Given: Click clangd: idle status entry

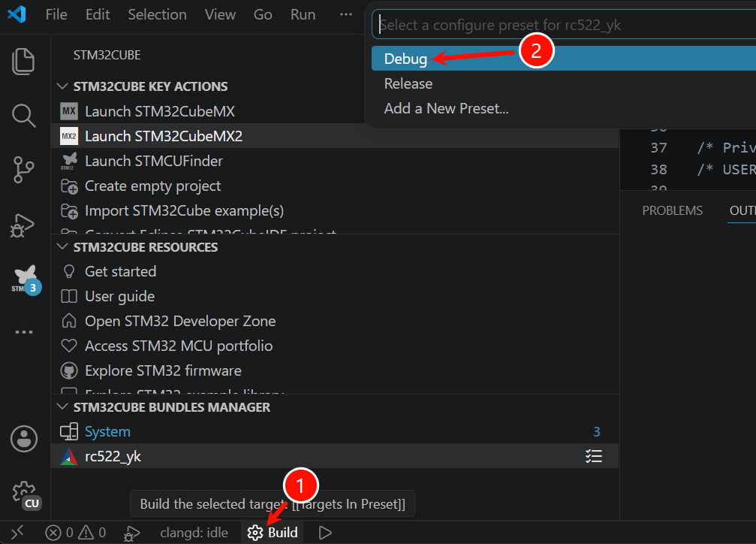Looking at the screenshot, I should pyautogui.click(x=194, y=533).
